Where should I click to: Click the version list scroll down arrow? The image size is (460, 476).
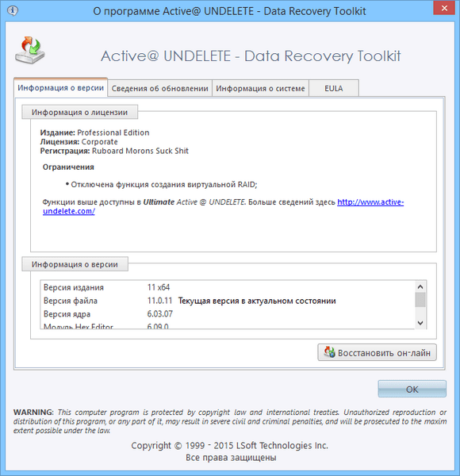click(420, 323)
